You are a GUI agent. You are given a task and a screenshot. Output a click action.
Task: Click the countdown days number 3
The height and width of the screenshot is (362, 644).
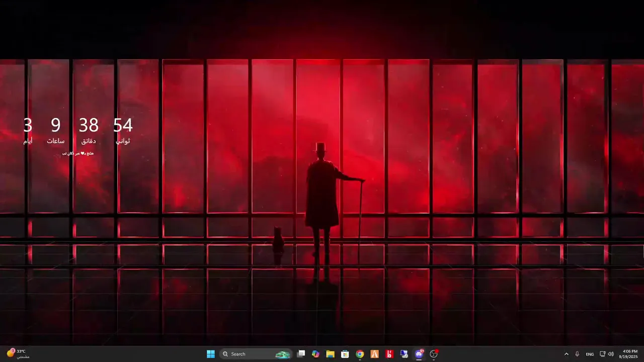click(x=28, y=125)
